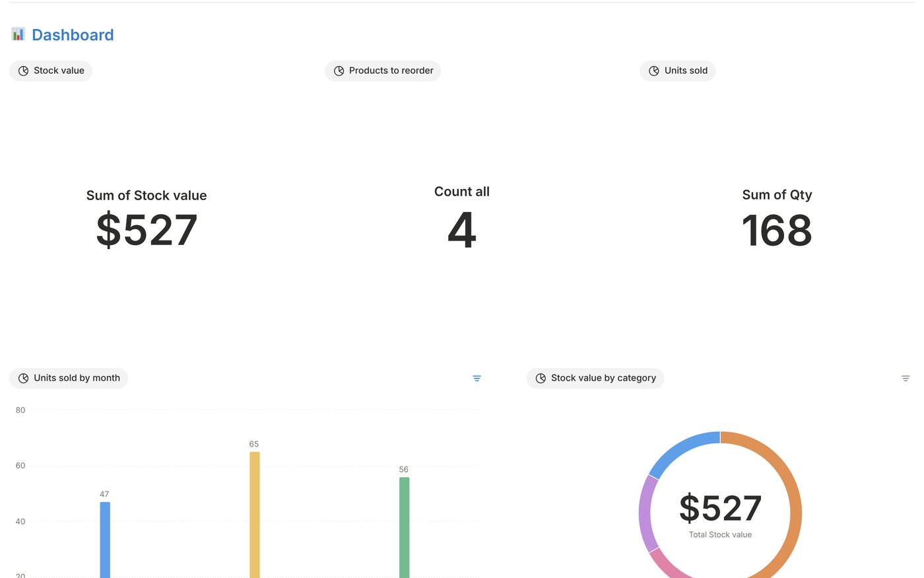Select the Products to reorder view tab
Image resolution: width=924 pixels, height=578 pixels.
tap(383, 71)
